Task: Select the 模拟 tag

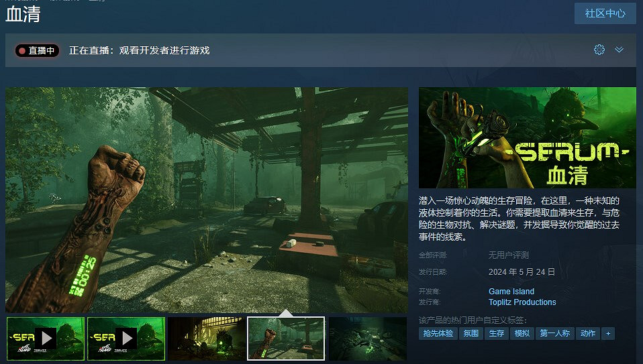Action: click(x=522, y=333)
